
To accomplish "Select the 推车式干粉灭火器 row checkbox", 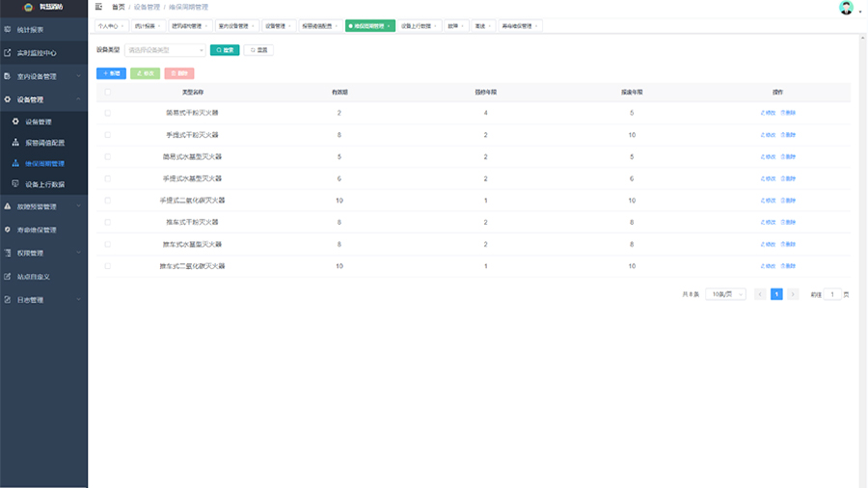I will [107, 222].
